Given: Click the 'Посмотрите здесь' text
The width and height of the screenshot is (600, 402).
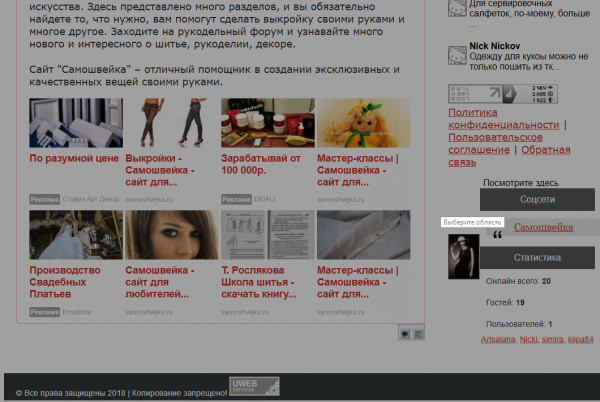Looking at the screenshot, I should tap(521, 183).
